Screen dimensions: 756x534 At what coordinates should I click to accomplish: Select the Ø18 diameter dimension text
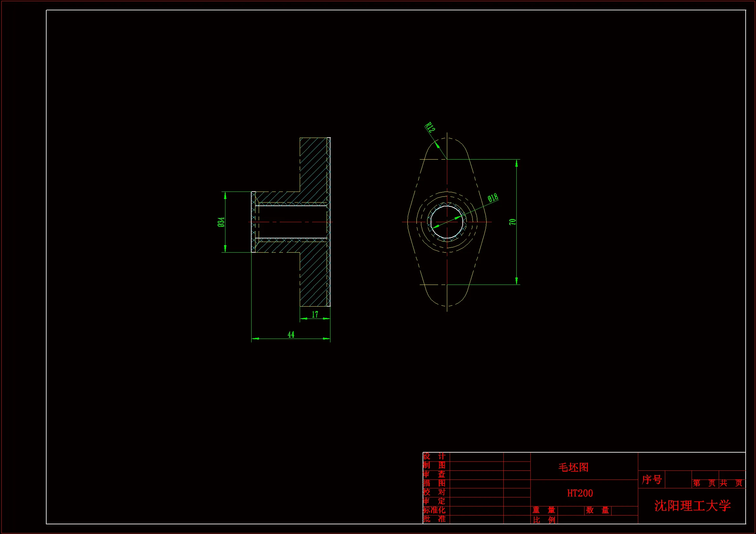[492, 198]
